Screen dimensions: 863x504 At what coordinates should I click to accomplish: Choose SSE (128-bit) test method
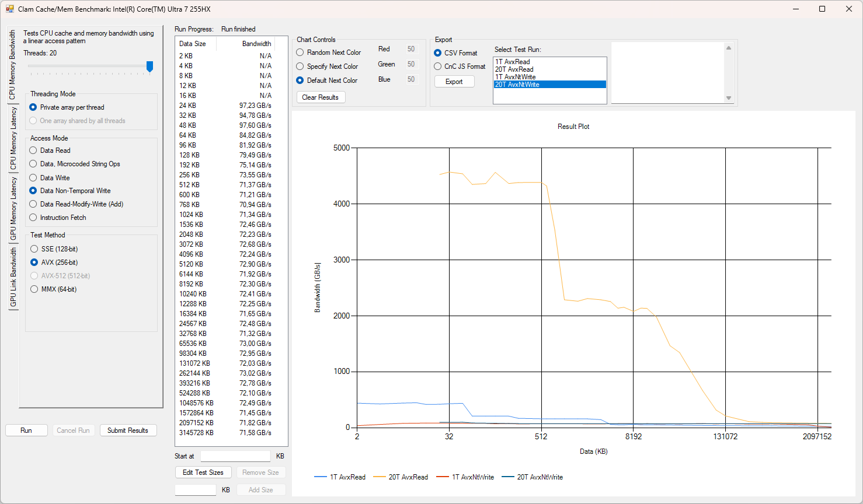pyautogui.click(x=34, y=249)
